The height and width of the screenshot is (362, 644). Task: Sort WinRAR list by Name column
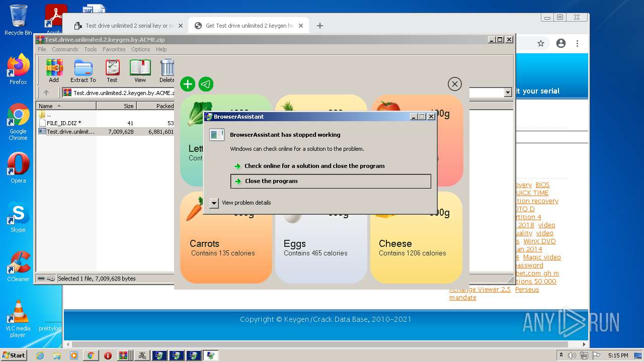66,106
